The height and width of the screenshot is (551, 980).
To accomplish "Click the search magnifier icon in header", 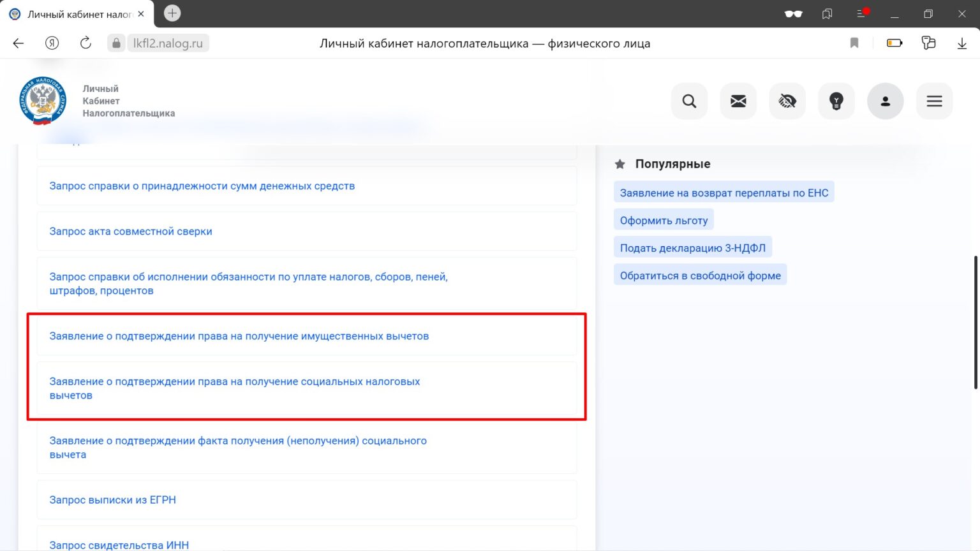I will pyautogui.click(x=689, y=101).
